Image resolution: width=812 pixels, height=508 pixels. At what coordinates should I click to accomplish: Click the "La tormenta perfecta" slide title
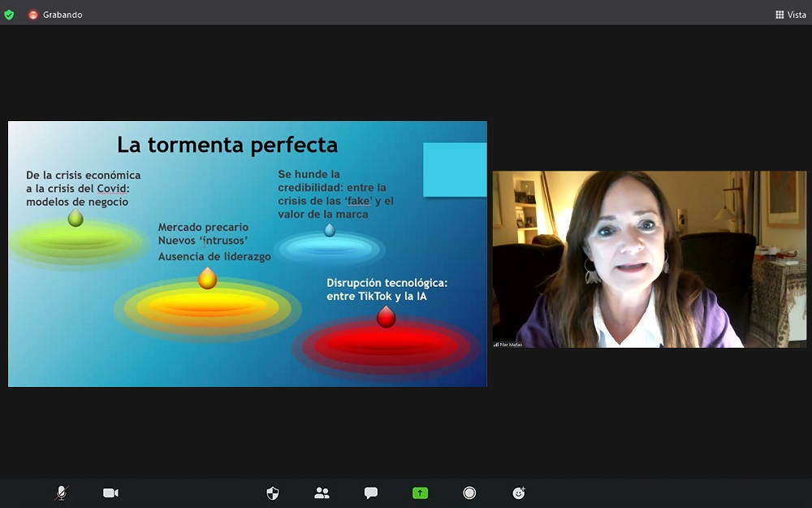227,145
